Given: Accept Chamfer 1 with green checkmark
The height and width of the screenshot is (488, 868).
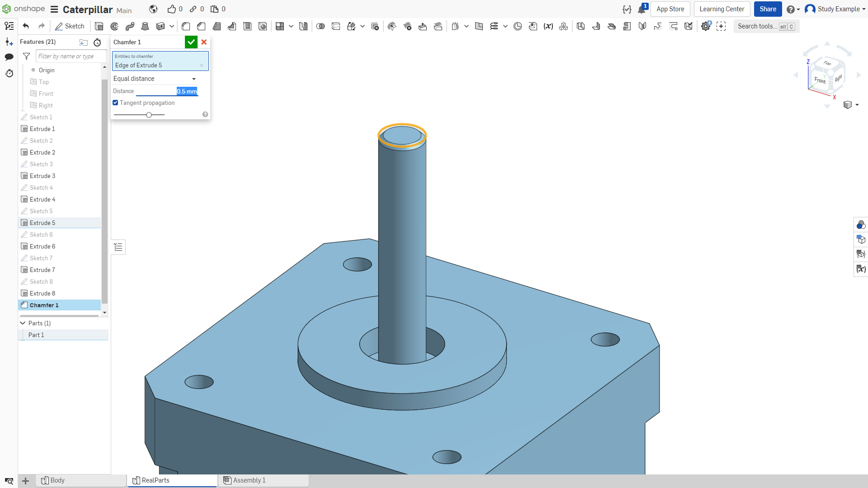Looking at the screenshot, I should (x=191, y=42).
